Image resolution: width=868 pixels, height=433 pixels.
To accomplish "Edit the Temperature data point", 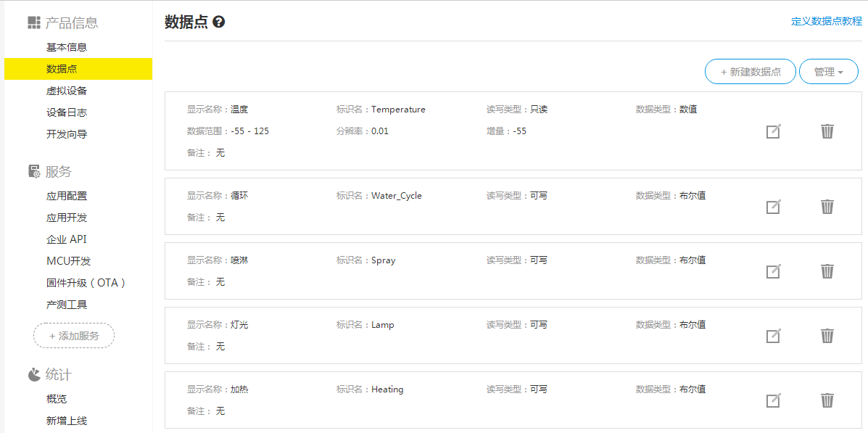I will 773,132.
